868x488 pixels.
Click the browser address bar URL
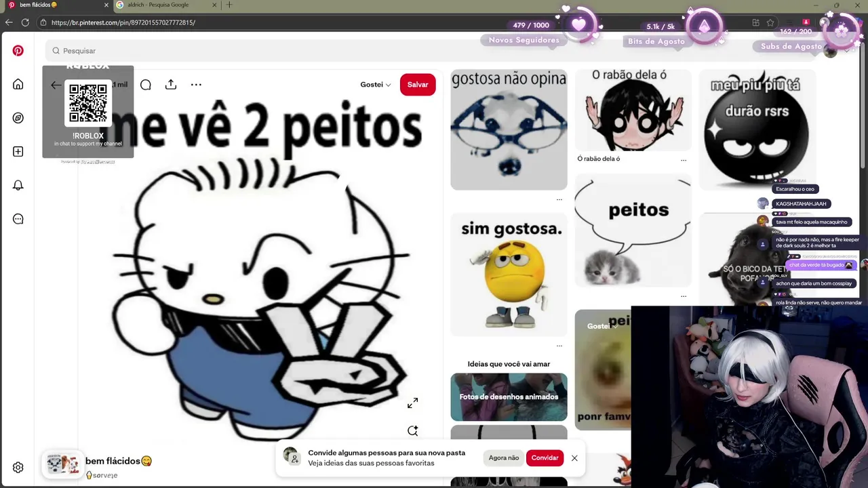click(x=123, y=22)
